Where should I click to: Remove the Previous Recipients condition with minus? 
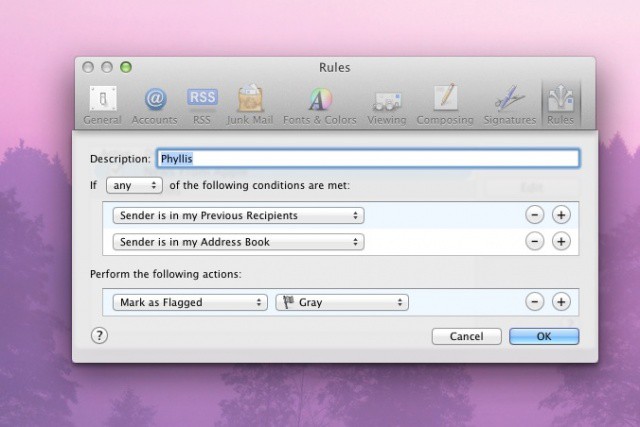coord(535,215)
